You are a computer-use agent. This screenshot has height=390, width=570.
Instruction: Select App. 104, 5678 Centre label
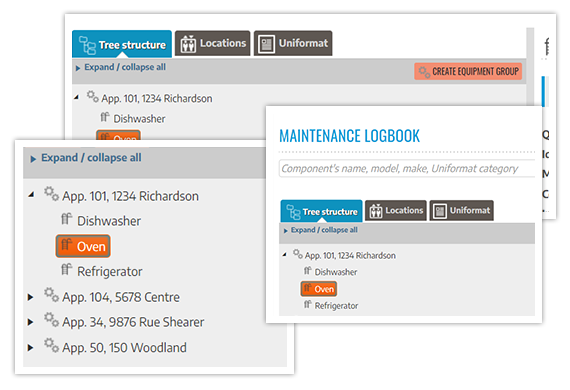coord(121,297)
